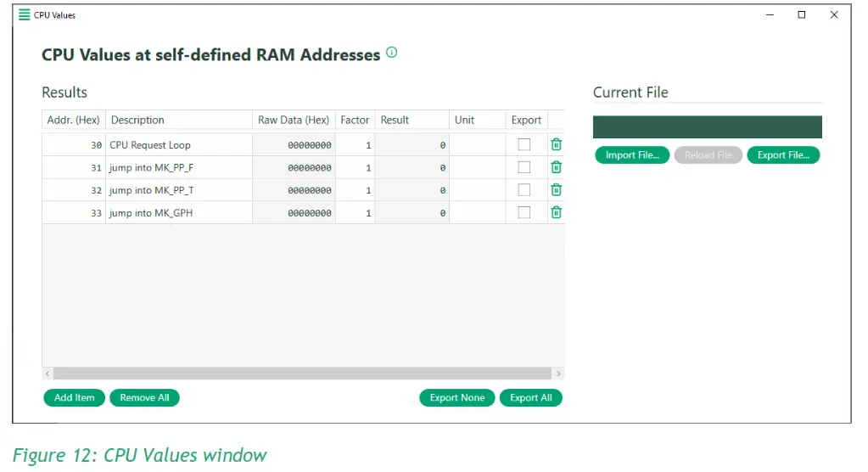Click the description 'jump into MK_GPH'
The height and width of the screenshot is (472, 868).
tap(151, 213)
